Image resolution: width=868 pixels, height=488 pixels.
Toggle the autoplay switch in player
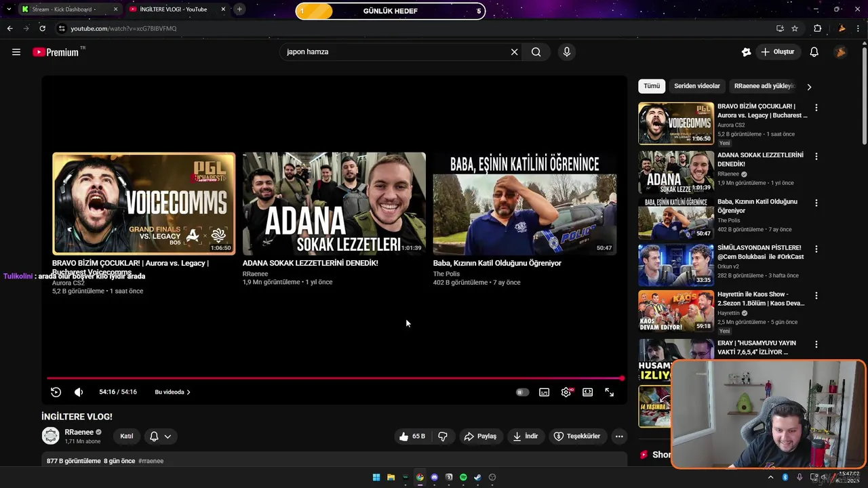(x=522, y=392)
